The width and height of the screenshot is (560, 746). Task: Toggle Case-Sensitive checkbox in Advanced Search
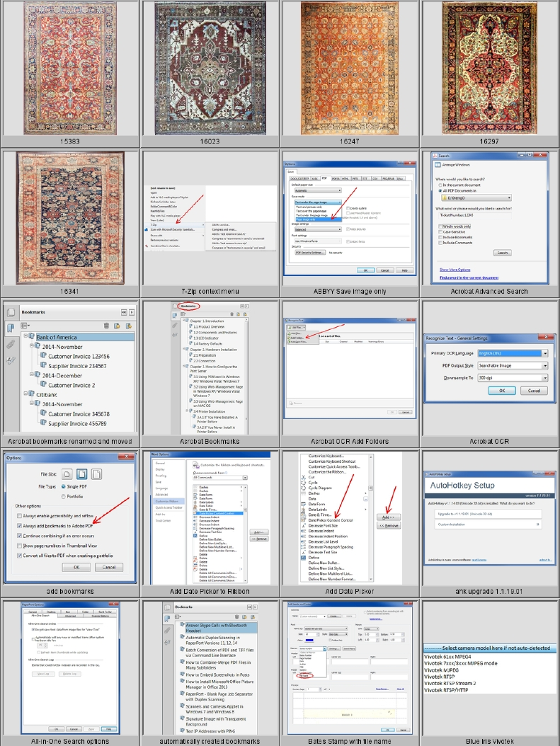point(440,232)
